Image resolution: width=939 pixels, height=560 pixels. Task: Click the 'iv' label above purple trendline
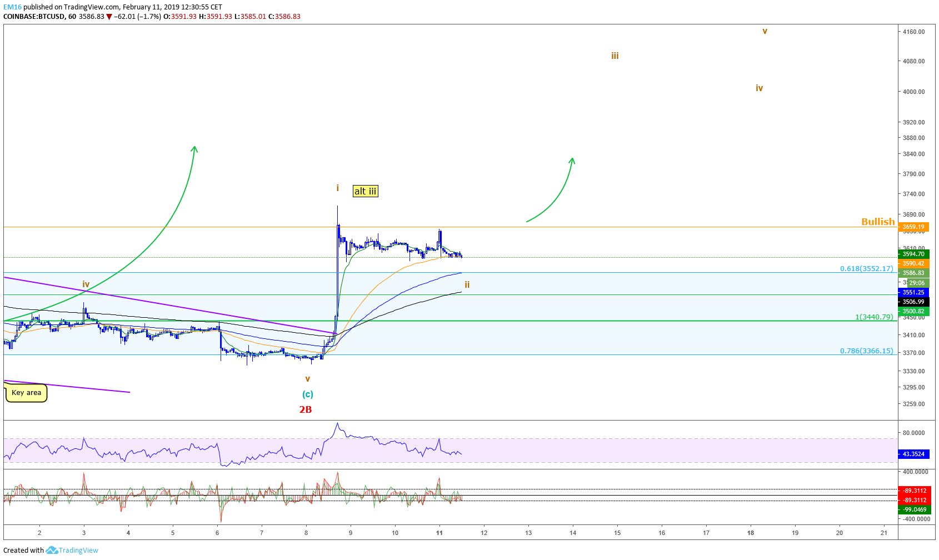pos(86,284)
